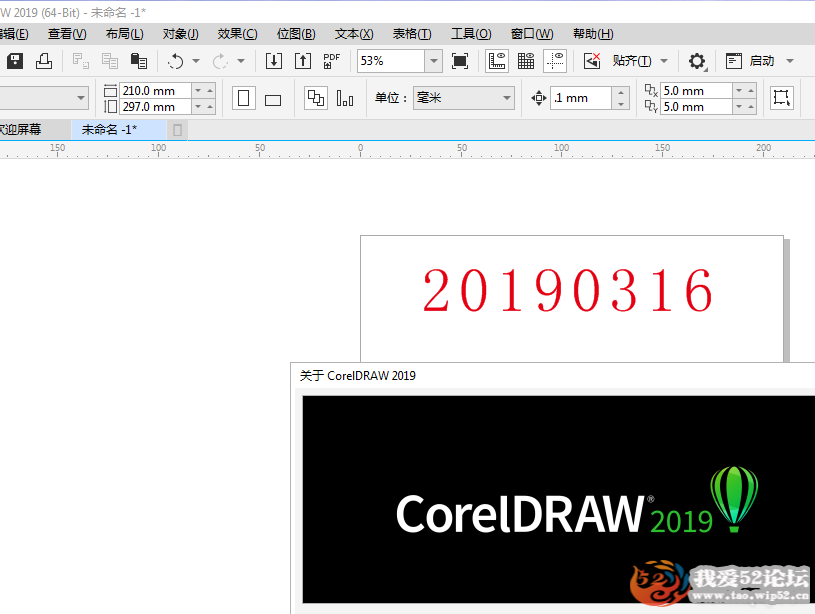The image size is (815, 614).
Task: Click the page height 297.0 mm field
Action: coord(156,107)
